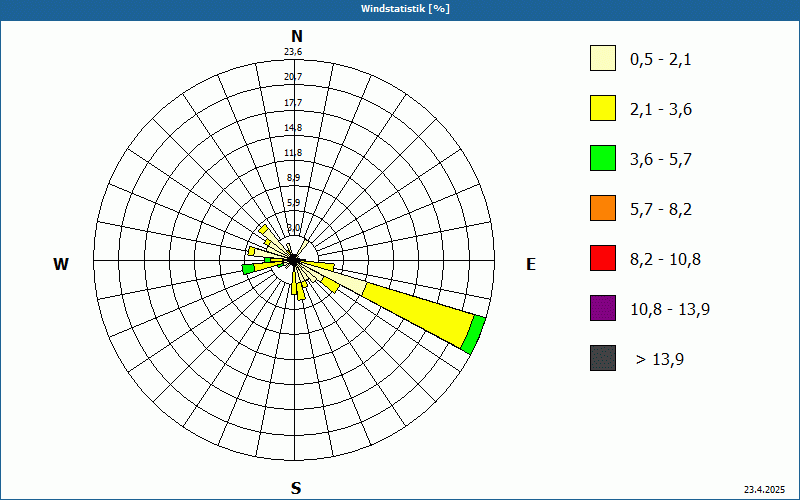The image size is (800, 500).
Task: Click the legend label '3,6 - 5,7'
Action: 661,160
